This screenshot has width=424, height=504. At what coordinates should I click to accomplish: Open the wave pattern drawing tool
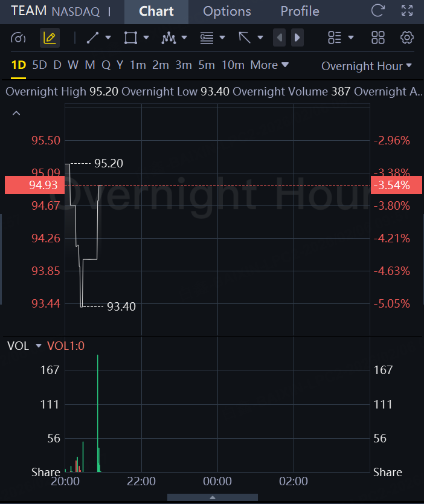point(169,38)
